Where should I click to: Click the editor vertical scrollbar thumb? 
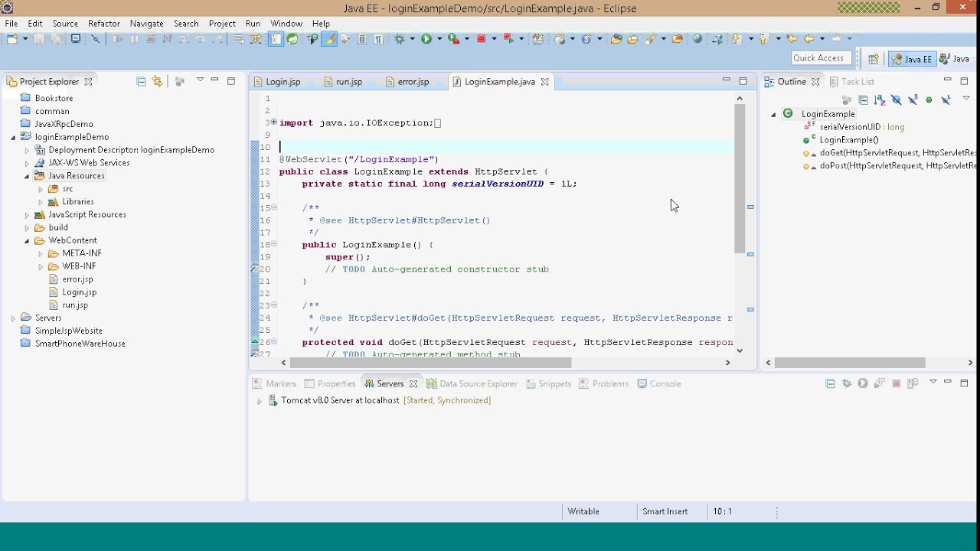point(740,178)
